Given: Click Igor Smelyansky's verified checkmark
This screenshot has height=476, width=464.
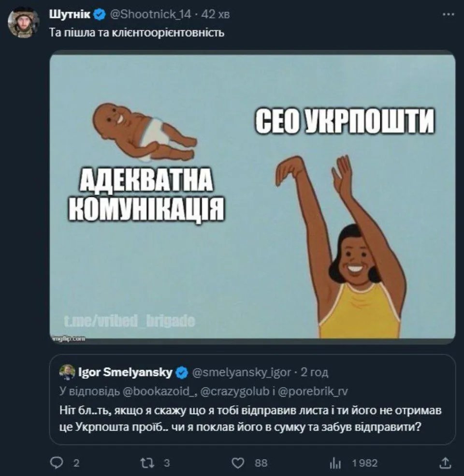Looking at the screenshot, I should pyautogui.click(x=182, y=372).
